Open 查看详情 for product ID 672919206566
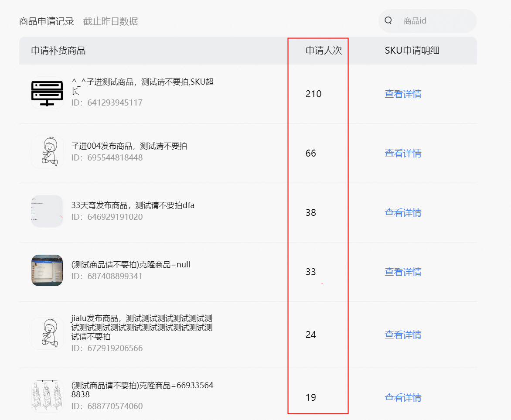This screenshot has width=511, height=420. (403, 335)
